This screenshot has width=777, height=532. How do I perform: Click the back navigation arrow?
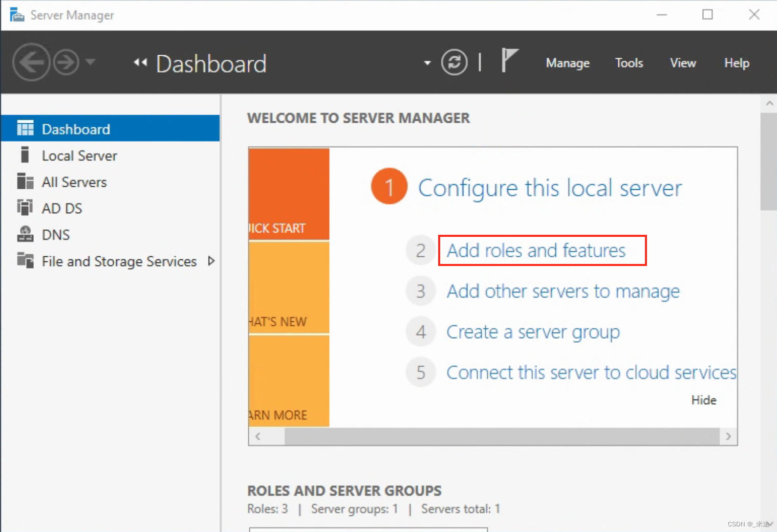[x=31, y=62]
